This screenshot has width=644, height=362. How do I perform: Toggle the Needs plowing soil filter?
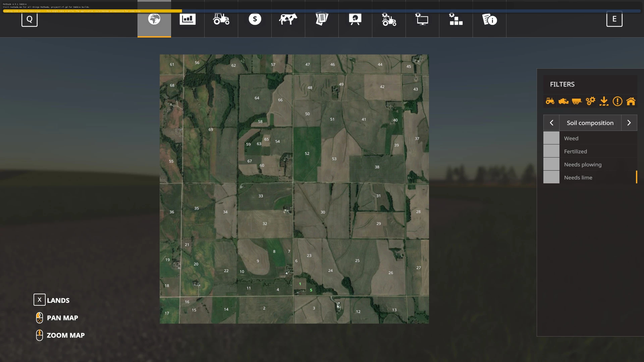[x=590, y=164]
